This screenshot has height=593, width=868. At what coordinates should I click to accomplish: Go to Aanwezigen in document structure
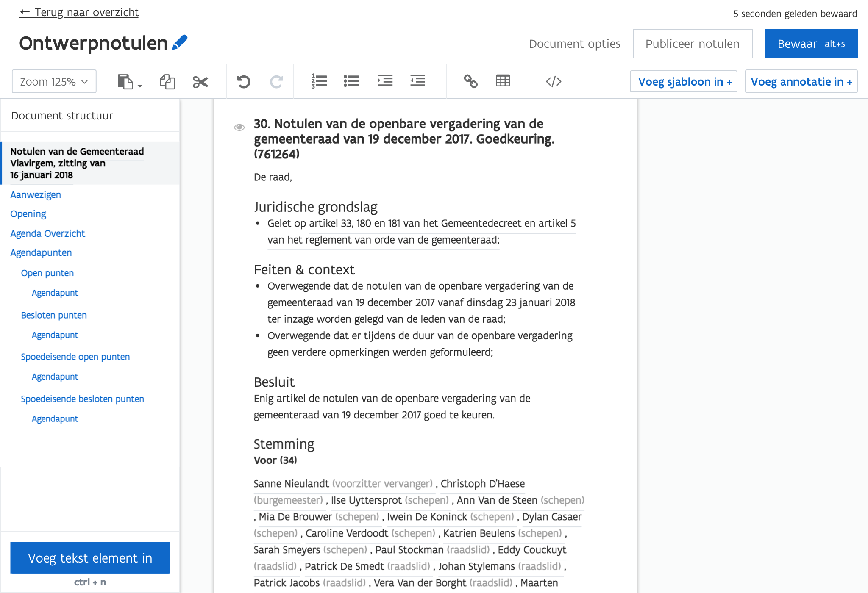(x=36, y=195)
